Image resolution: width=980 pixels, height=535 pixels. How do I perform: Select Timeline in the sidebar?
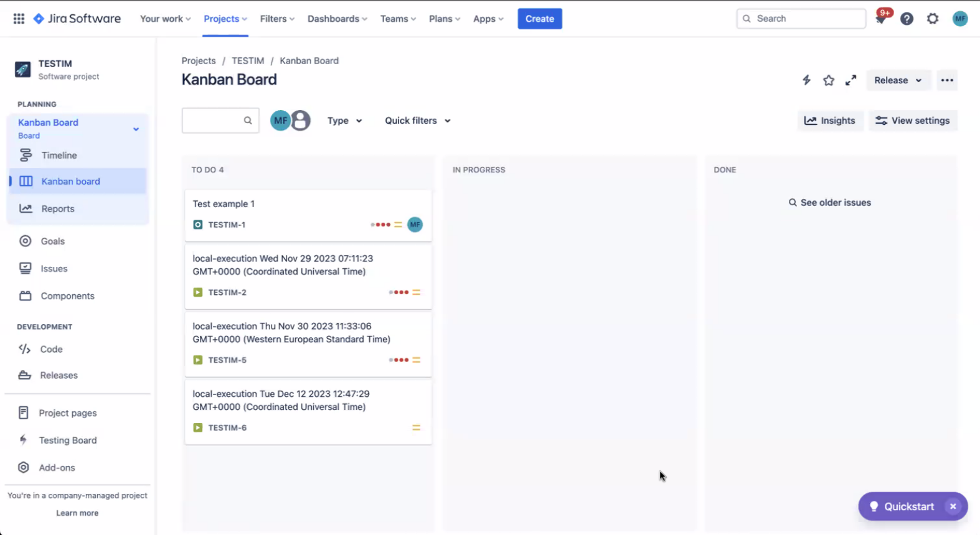(x=59, y=156)
